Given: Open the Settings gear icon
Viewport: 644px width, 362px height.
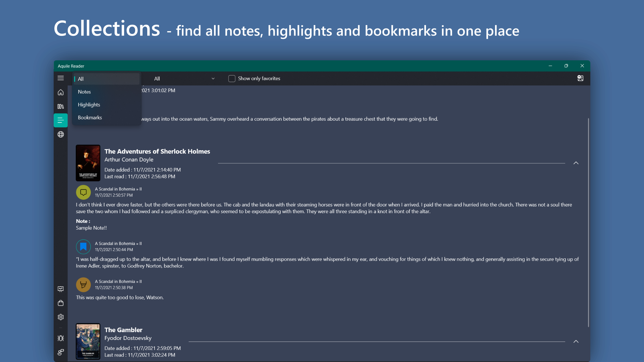Looking at the screenshot, I should (61, 317).
